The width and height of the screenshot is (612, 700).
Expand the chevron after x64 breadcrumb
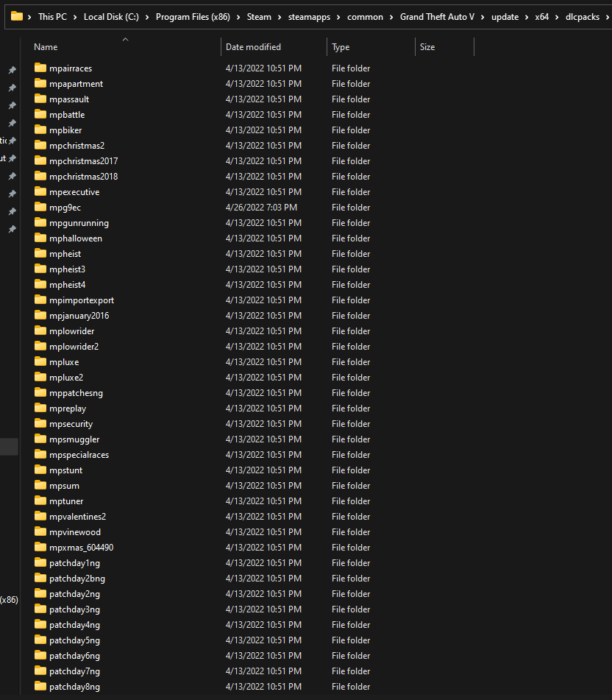click(x=557, y=17)
